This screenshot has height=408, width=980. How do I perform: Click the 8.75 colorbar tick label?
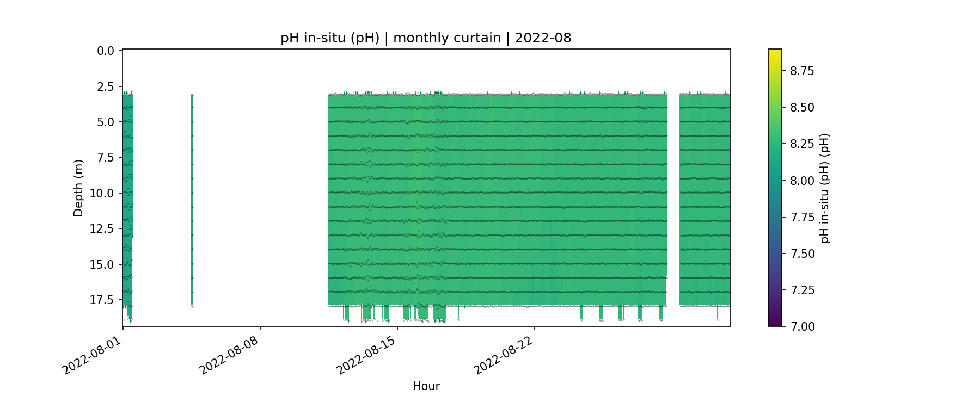point(802,71)
